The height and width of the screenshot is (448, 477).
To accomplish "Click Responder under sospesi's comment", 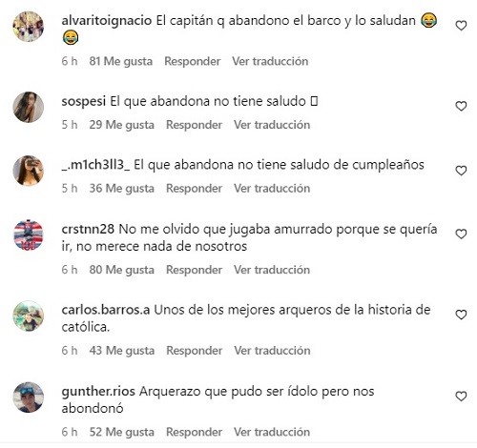I will (194, 125).
